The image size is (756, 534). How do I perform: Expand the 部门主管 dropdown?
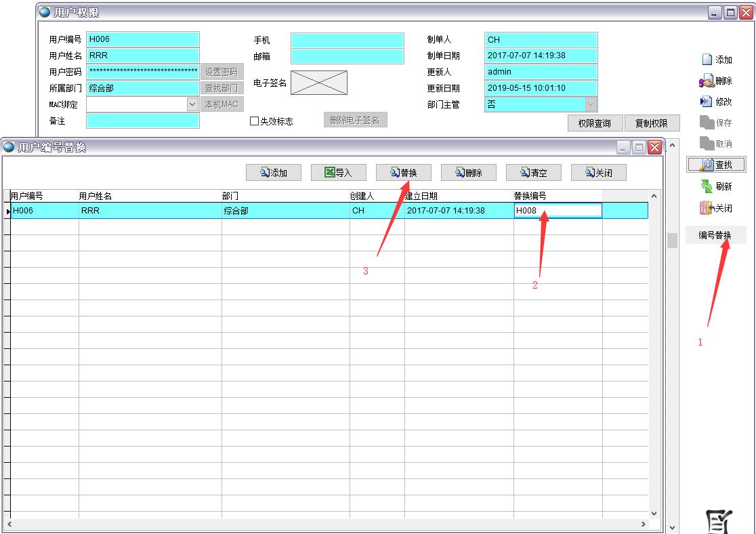click(x=590, y=104)
